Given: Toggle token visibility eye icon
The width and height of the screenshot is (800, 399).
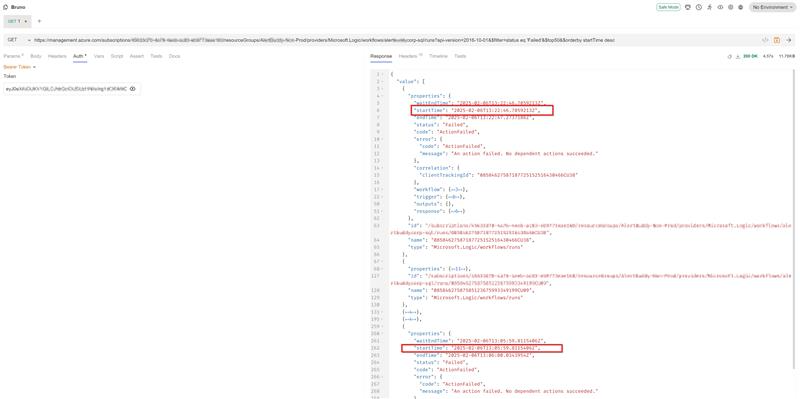Looking at the screenshot, I should (x=133, y=89).
